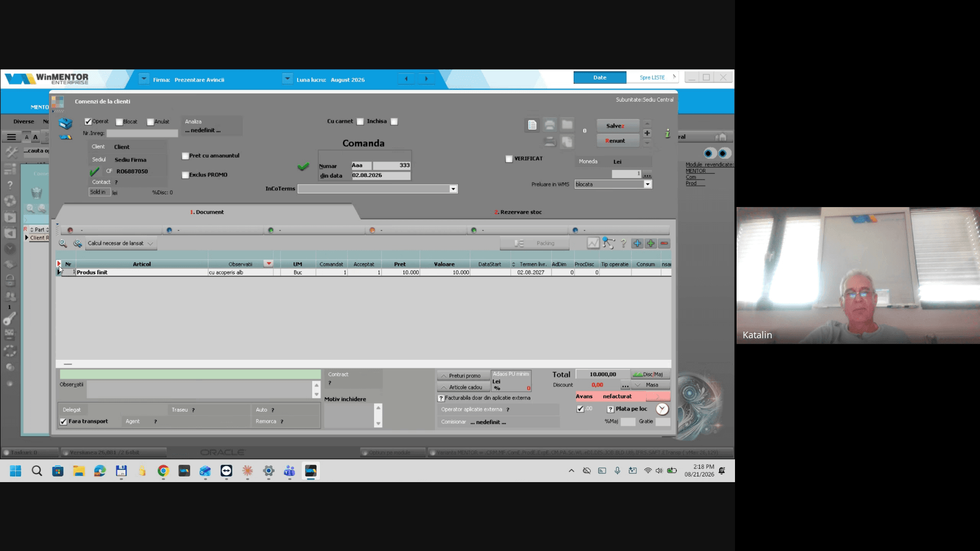Click the clock icon beside Plata pe loc
The height and width of the screenshot is (551, 980).
pos(662,409)
